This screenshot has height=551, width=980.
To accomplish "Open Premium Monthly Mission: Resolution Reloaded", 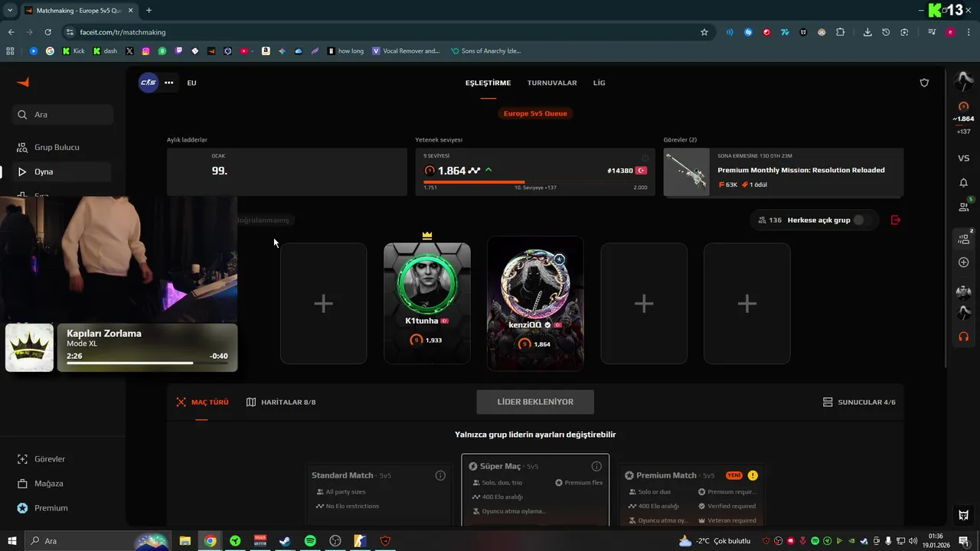I will coord(783,172).
